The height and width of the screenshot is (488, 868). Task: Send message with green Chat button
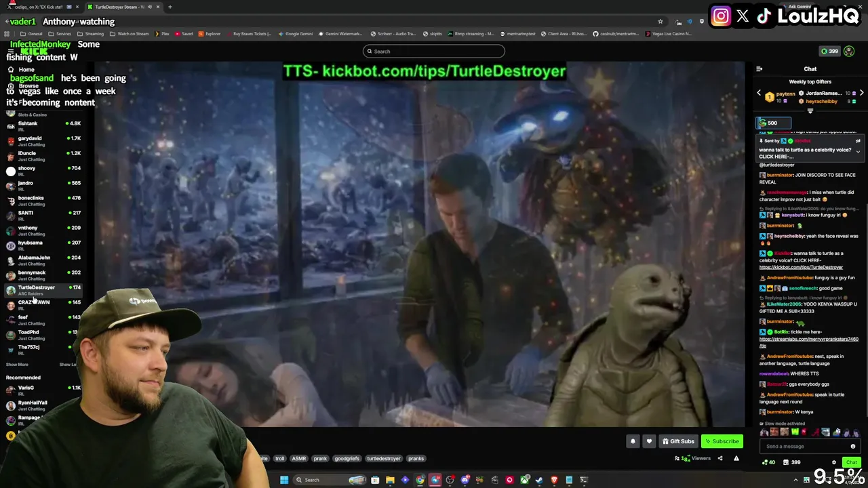tap(852, 462)
